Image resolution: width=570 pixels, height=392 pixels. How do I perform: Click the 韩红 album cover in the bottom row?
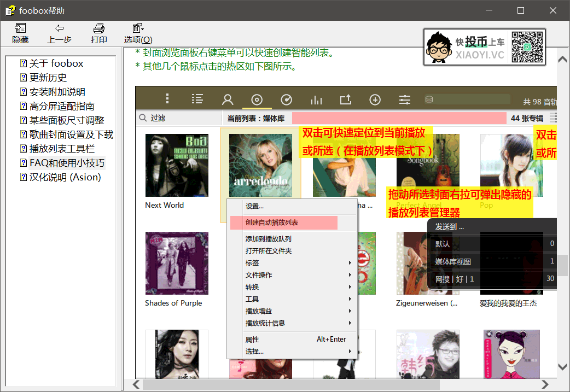(x=428, y=354)
